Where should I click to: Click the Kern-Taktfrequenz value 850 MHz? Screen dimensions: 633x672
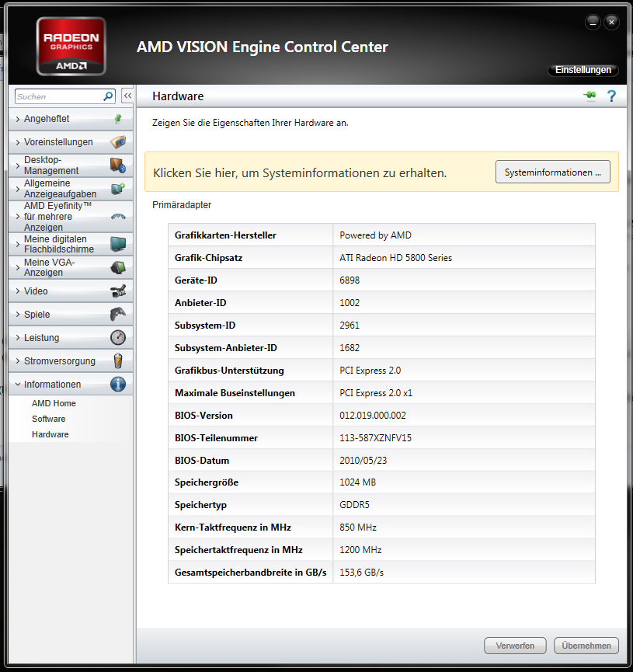click(358, 528)
